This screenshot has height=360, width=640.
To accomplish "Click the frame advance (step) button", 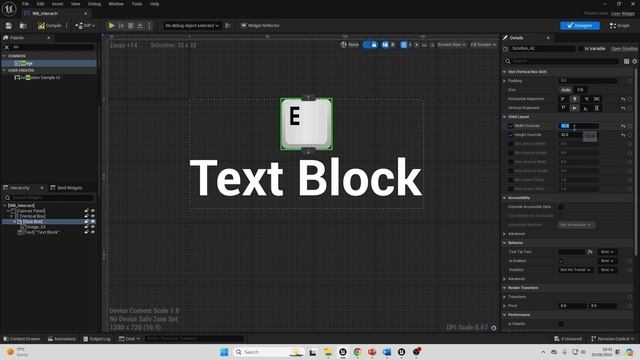I will pyautogui.click(x=121, y=26).
